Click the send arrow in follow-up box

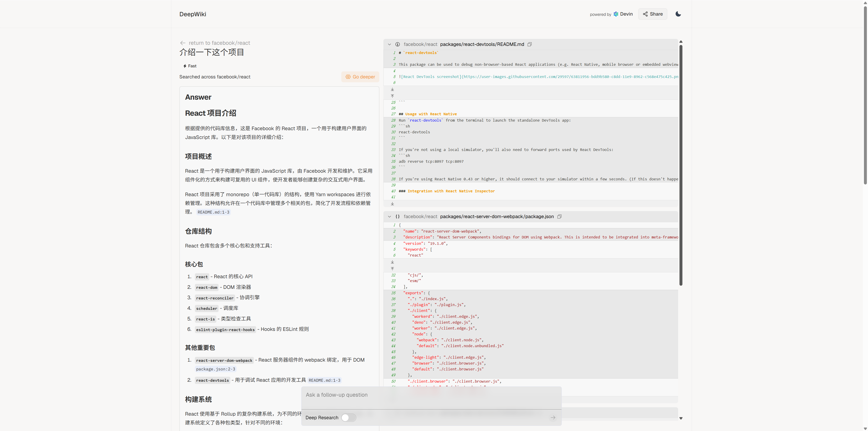click(553, 417)
